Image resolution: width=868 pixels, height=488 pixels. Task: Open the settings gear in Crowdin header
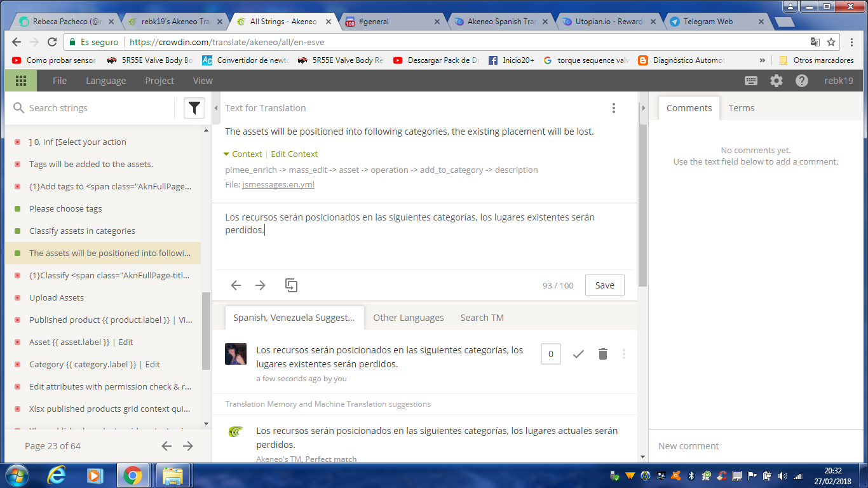click(x=776, y=81)
